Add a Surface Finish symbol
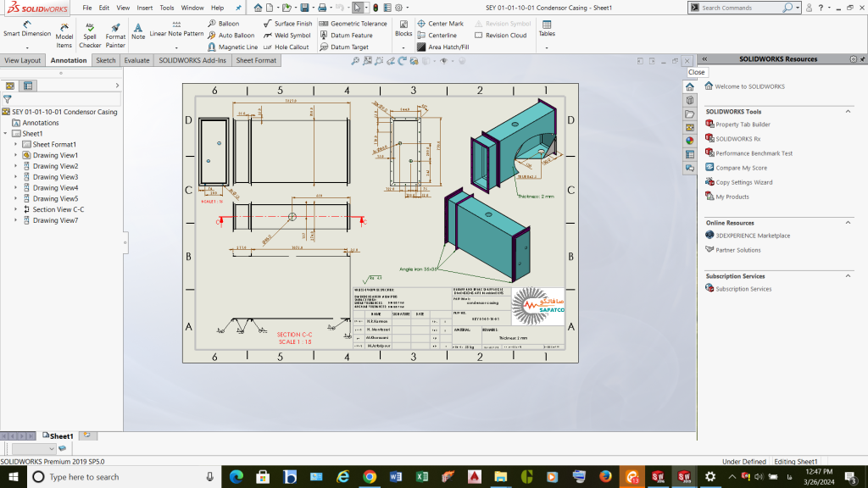The image size is (868, 488). pyautogui.click(x=287, y=24)
